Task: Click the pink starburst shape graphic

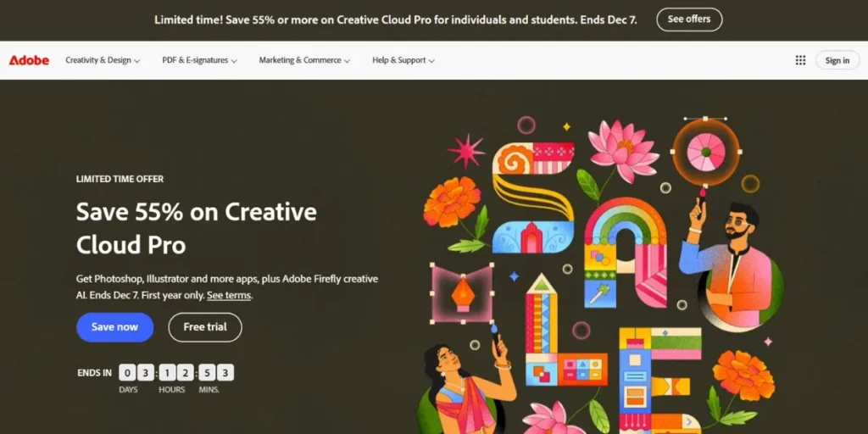Action: click(465, 151)
